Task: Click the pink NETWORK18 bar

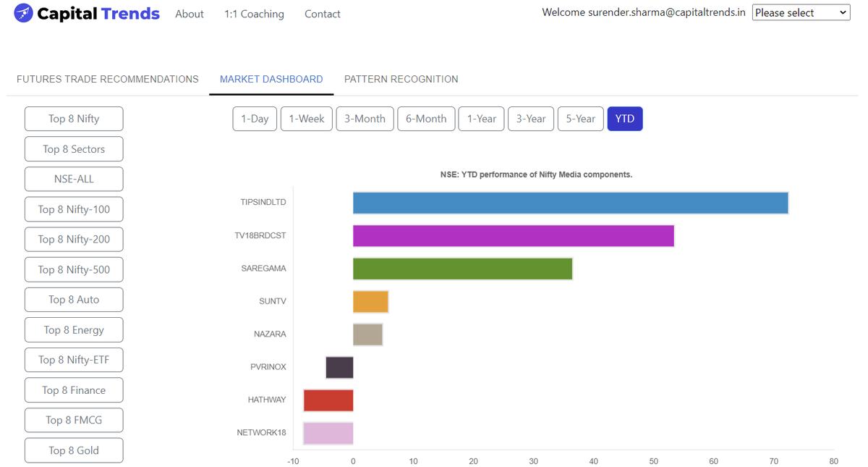Action: [328, 433]
